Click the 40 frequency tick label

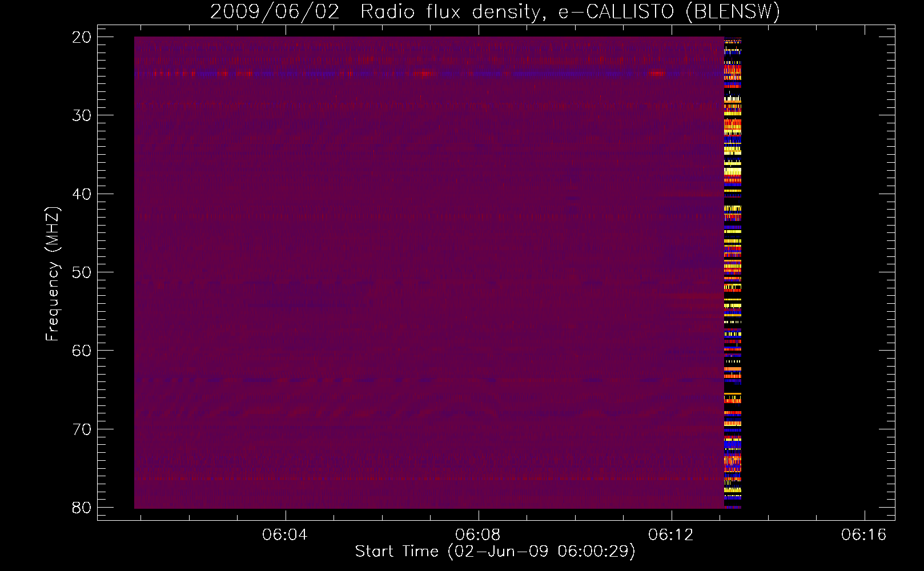pos(82,194)
